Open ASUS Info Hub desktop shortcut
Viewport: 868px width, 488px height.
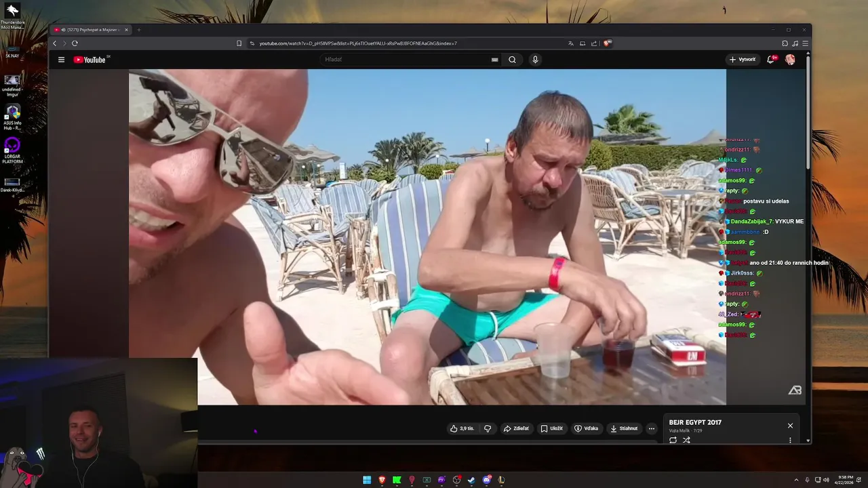tap(12, 117)
